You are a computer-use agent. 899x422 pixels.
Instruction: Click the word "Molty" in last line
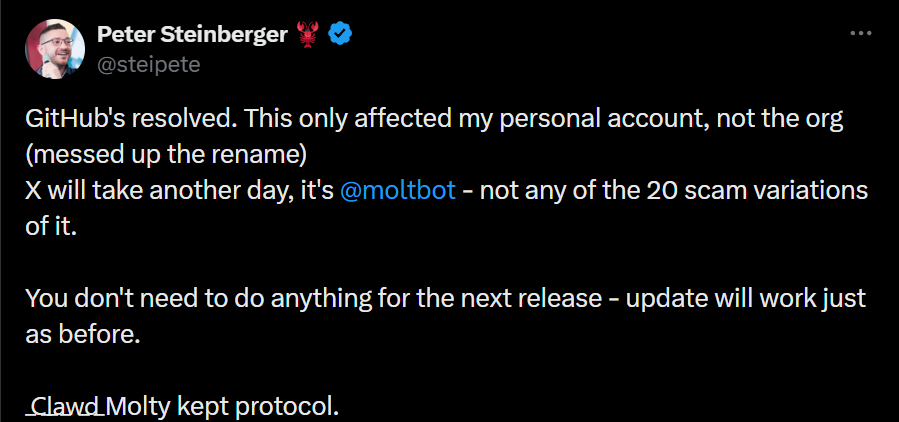pyautogui.click(x=140, y=407)
